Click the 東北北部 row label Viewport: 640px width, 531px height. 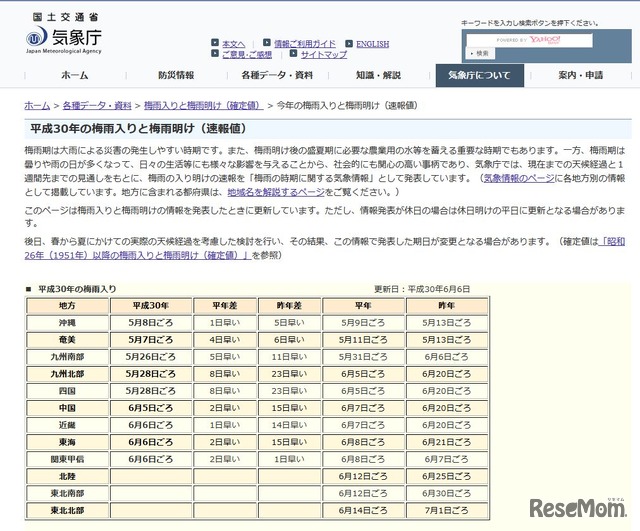click(x=67, y=511)
